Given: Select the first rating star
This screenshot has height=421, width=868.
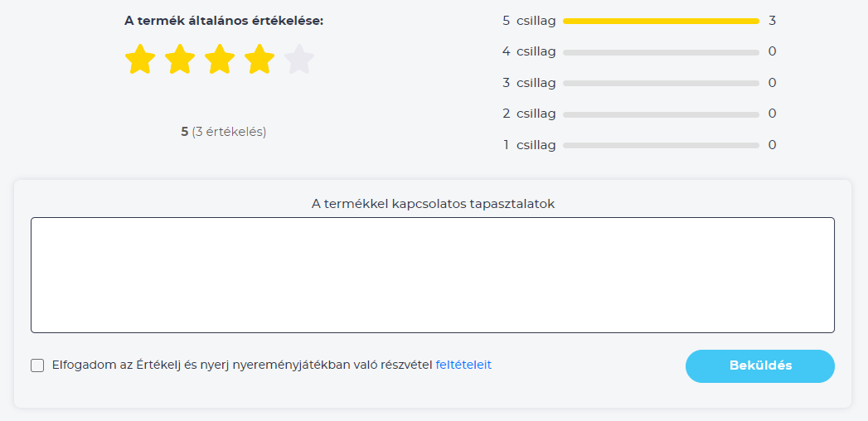Looking at the screenshot, I should [140, 59].
